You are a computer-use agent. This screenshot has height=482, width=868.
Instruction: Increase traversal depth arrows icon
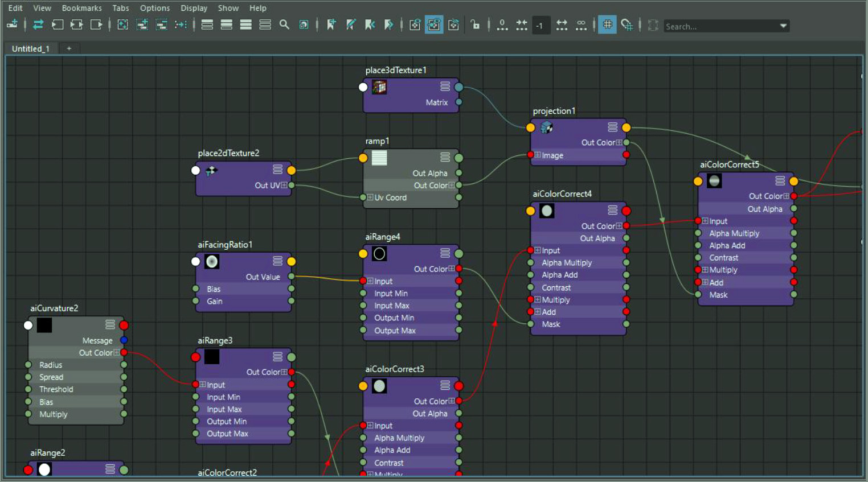coord(562,24)
